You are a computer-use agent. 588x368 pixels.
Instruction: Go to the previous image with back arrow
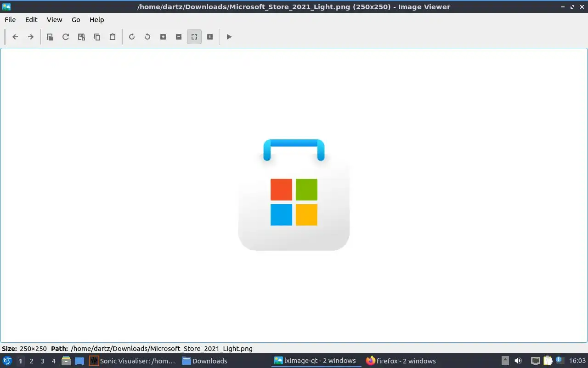(x=15, y=37)
